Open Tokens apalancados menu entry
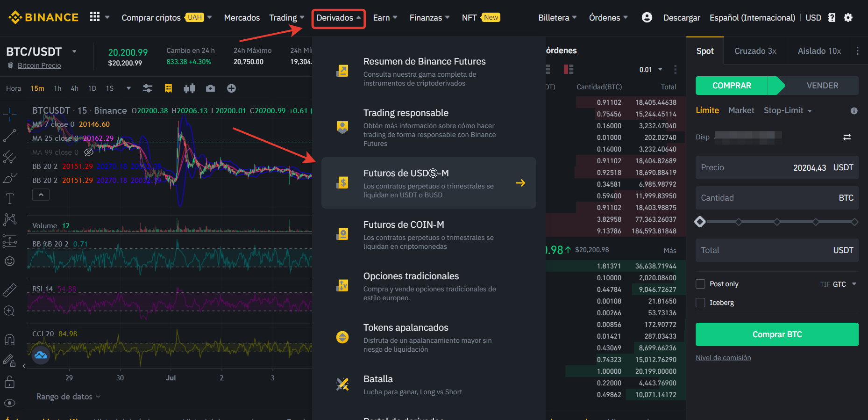The width and height of the screenshot is (868, 420). [x=428, y=337]
